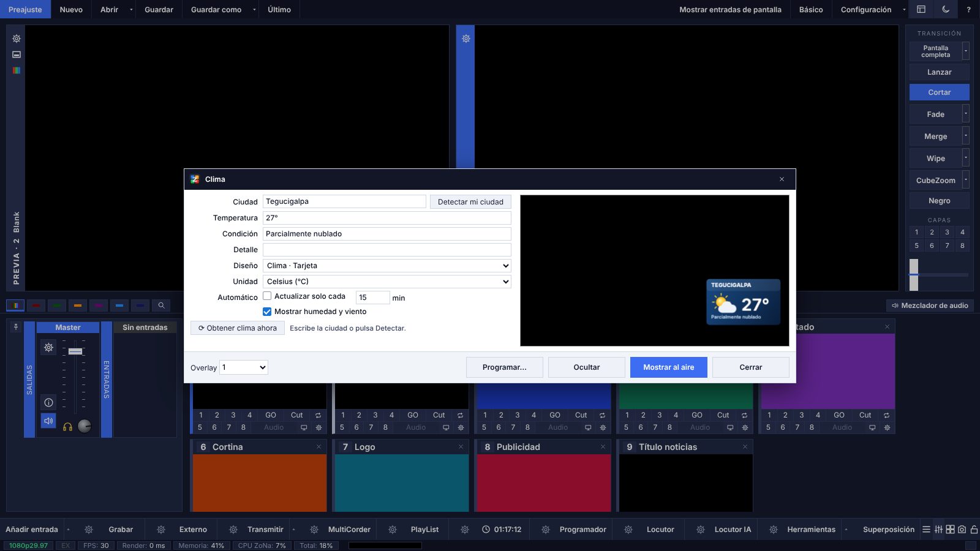Click the Master audio settings gear
The width and height of the screenshot is (980, 551).
(x=49, y=348)
